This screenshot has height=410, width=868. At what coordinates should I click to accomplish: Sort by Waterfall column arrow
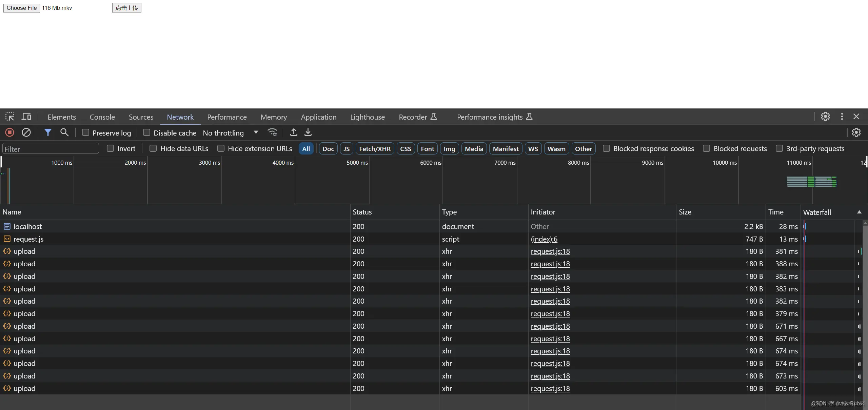coord(859,212)
